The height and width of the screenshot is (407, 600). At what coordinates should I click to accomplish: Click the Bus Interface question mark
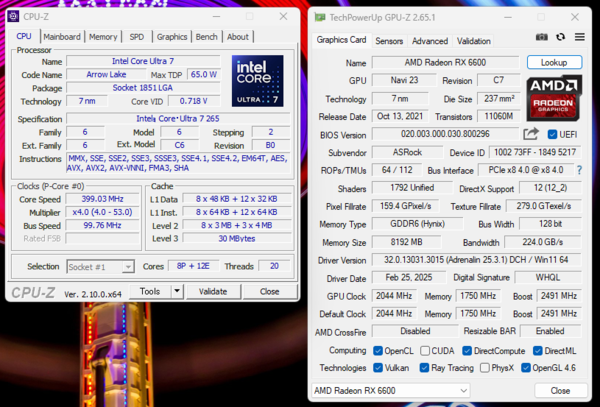pyautogui.click(x=579, y=170)
